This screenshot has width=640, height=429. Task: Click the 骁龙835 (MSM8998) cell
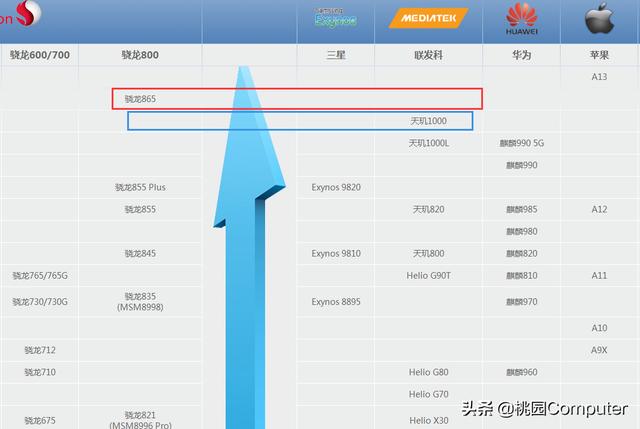[x=140, y=302]
